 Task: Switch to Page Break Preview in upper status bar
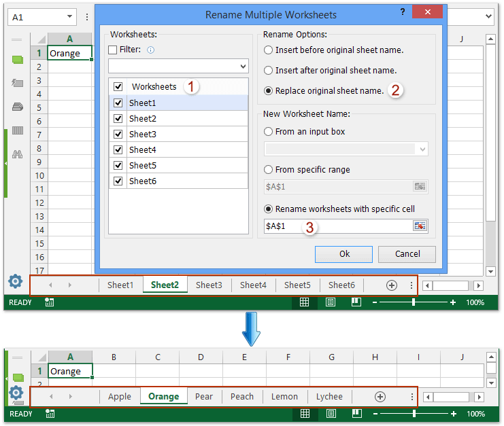pos(355,302)
